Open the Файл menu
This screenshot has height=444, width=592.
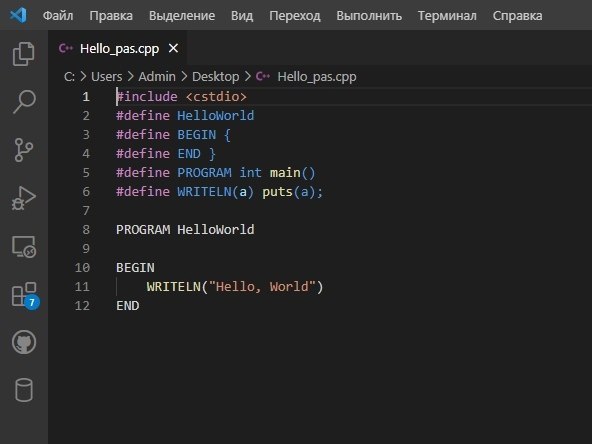pyautogui.click(x=58, y=16)
